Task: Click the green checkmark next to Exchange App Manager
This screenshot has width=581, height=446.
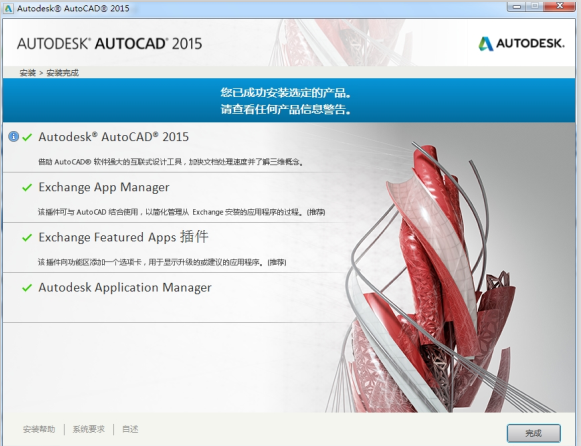Action: click(27, 187)
